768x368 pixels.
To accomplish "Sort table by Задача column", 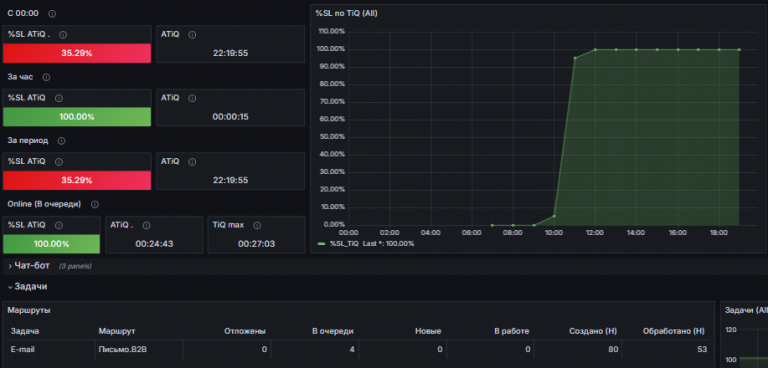I will point(25,331).
